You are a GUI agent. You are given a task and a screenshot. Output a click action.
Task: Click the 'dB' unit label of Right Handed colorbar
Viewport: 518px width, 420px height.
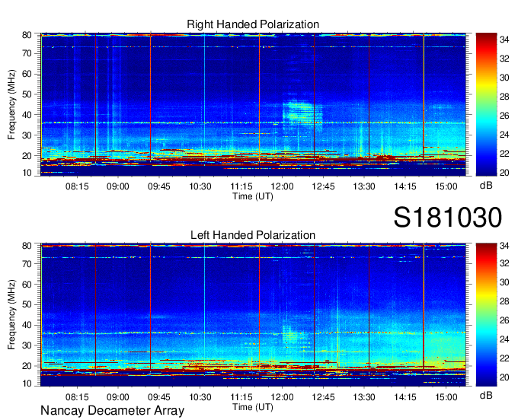486,186
